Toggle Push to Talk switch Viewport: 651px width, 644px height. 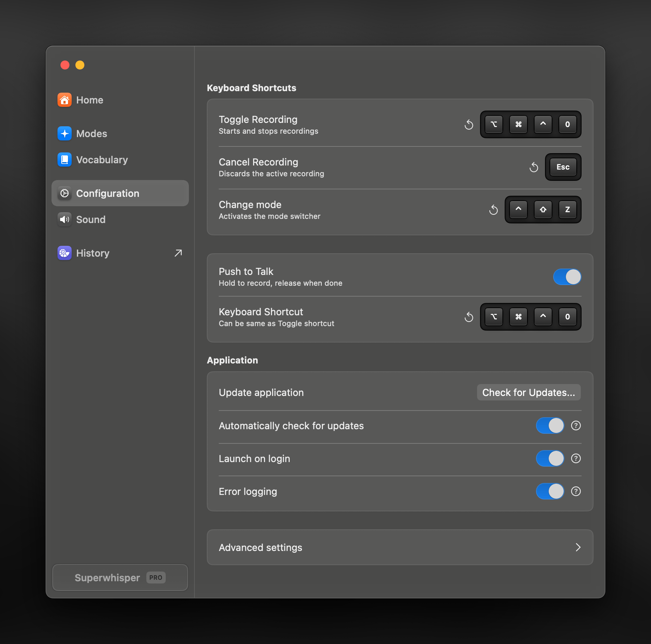click(567, 277)
